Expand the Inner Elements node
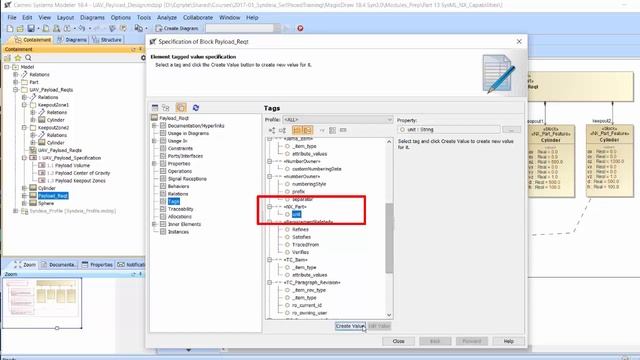This screenshot has width=640, height=360. click(x=155, y=224)
